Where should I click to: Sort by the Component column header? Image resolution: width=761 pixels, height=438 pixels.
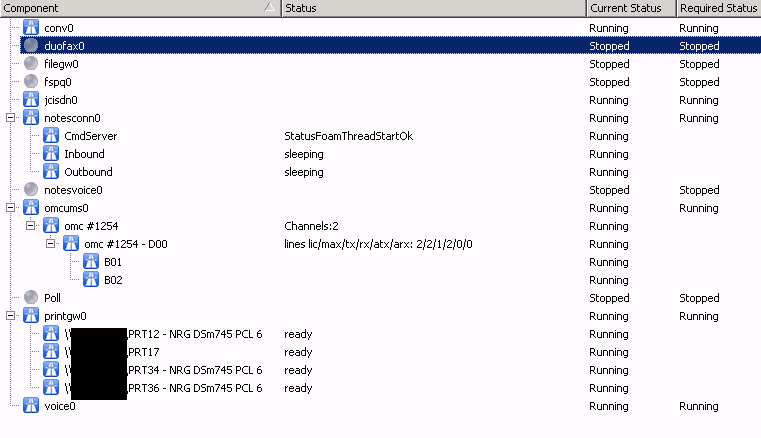coord(130,8)
